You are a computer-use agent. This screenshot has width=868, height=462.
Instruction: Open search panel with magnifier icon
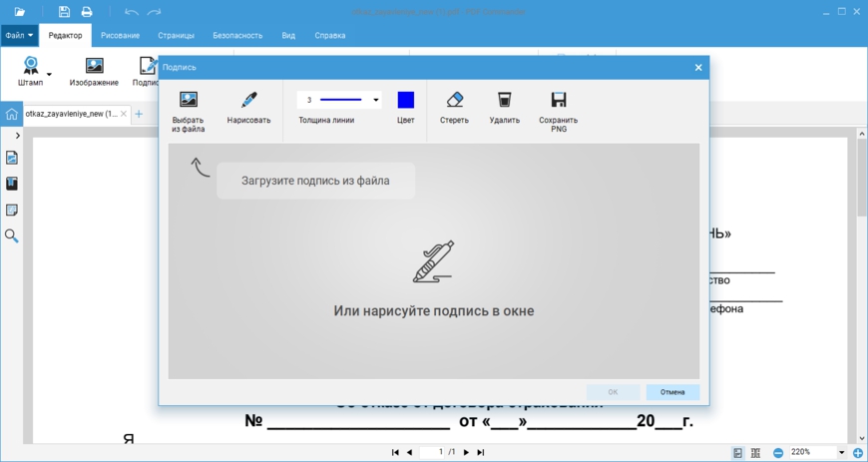coord(12,236)
